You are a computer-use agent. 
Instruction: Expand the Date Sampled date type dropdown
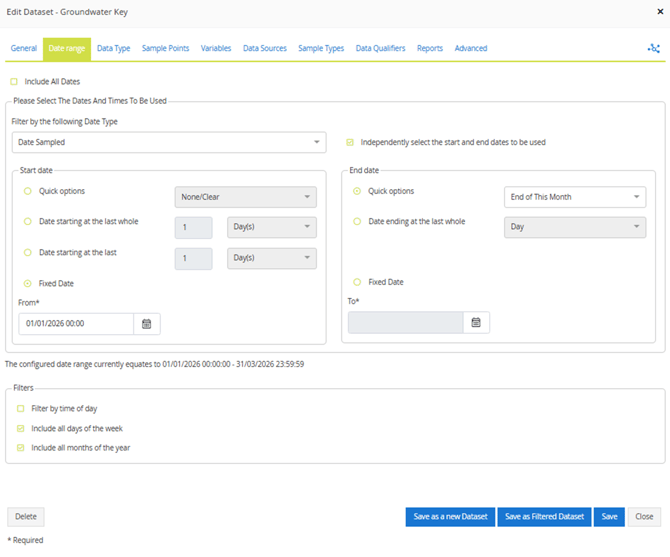(167, 143)
